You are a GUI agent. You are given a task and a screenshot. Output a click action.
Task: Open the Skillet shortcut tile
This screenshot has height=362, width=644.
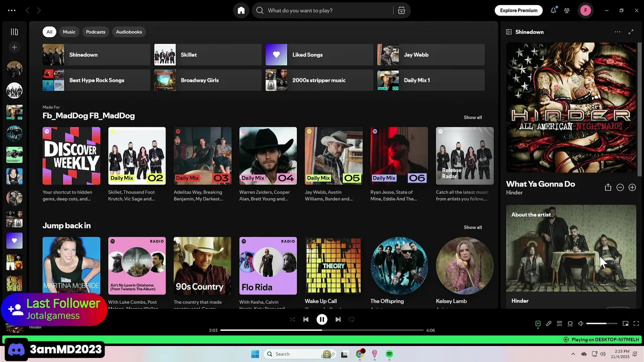click(x=208, y=55)
